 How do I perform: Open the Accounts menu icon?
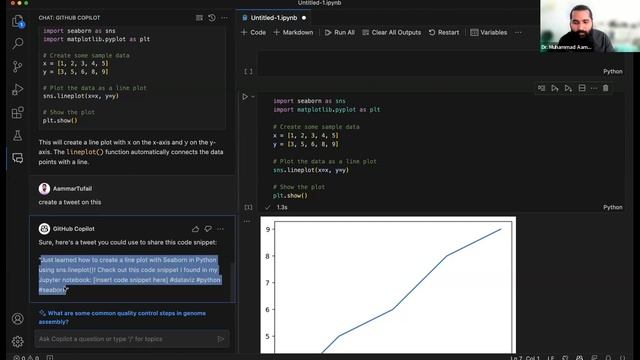click(18, 319)
